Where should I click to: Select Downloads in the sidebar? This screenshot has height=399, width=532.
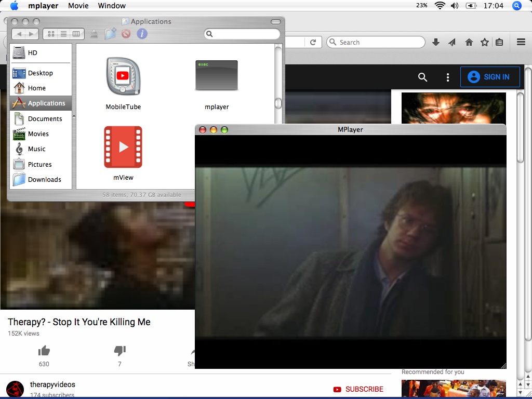point(41,179)
